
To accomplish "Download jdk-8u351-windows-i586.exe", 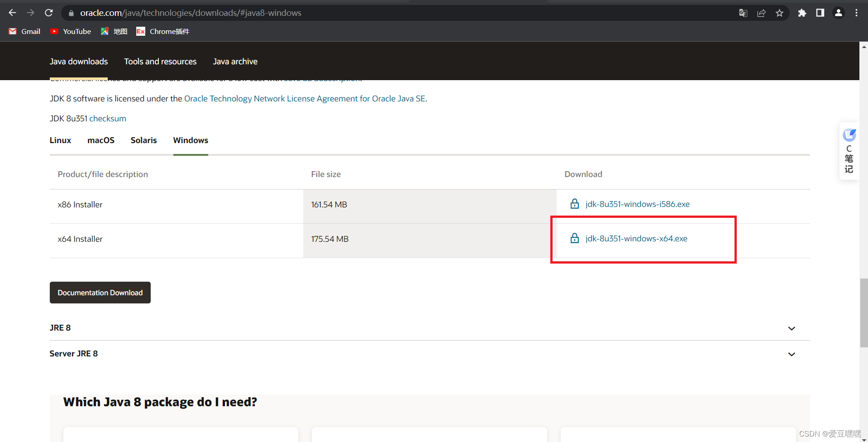I will click(x=637, y=204).
